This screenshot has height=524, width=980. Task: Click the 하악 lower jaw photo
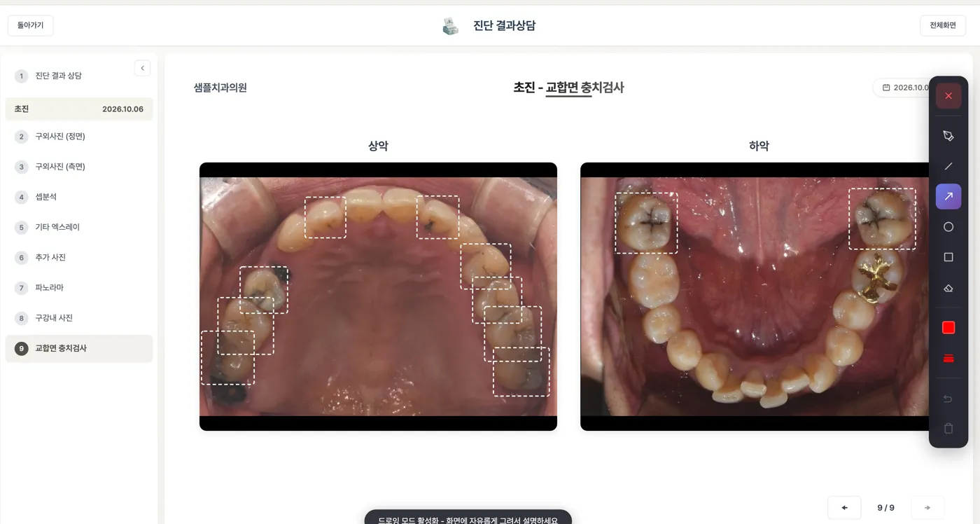tap(755, 296)
